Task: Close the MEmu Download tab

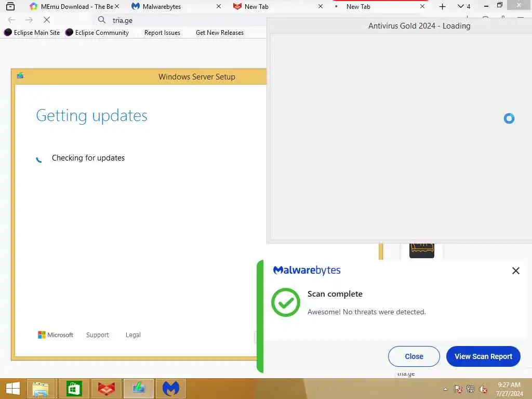Action: click(117, 6)
